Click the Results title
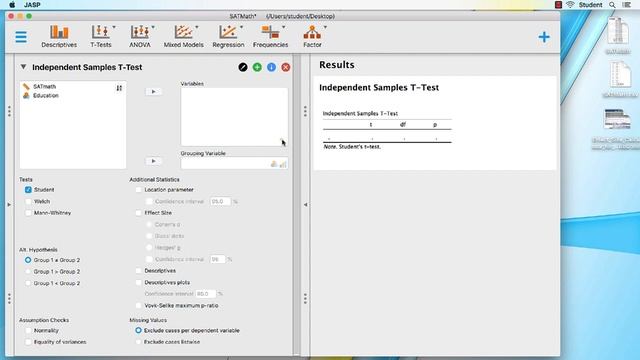 coord(337,65)
